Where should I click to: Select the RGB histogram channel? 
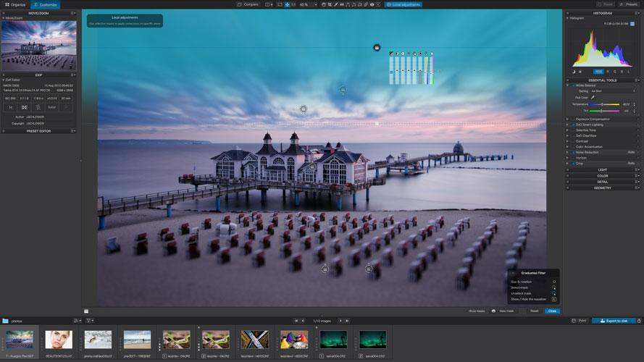coord(598,72)
